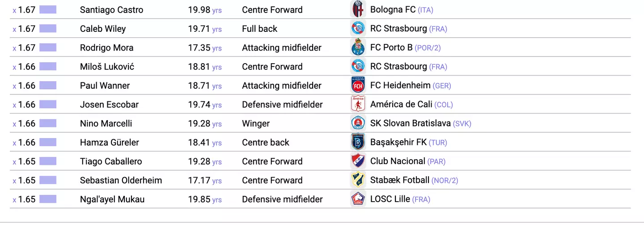Click the FC Heidenheim club crest
The image size is (644, 225).
click(358, 85)
